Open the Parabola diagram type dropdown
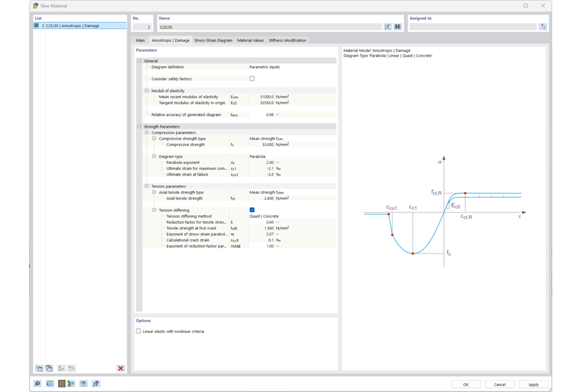 pos(292,157)
